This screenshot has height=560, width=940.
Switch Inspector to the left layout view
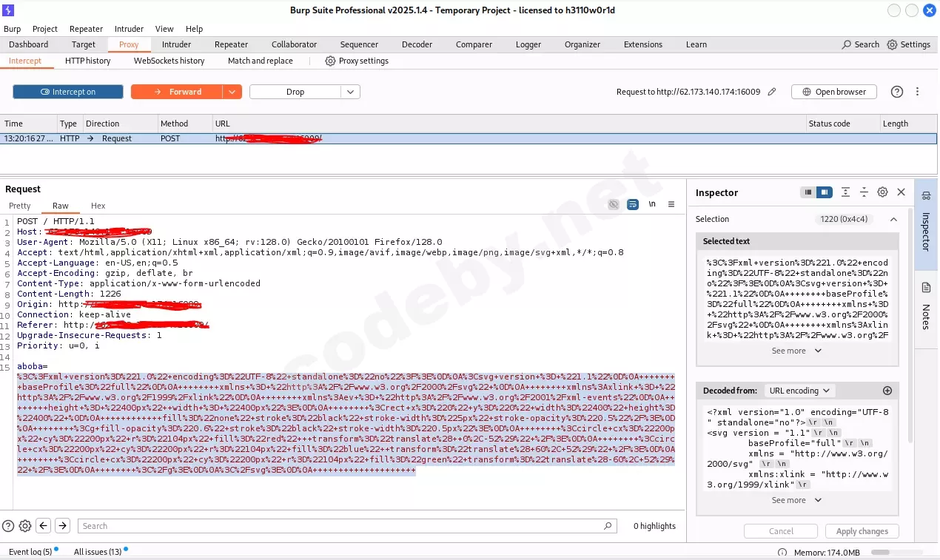pos(808,192)
